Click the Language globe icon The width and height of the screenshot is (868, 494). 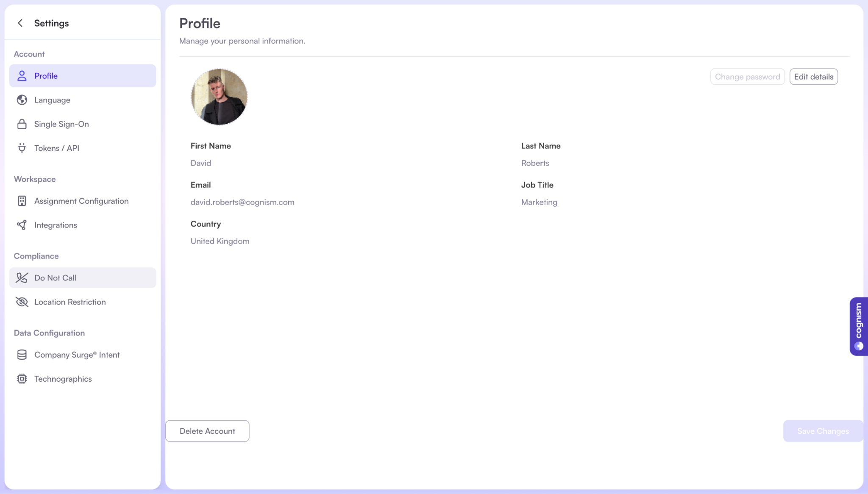tap(22, 100)
